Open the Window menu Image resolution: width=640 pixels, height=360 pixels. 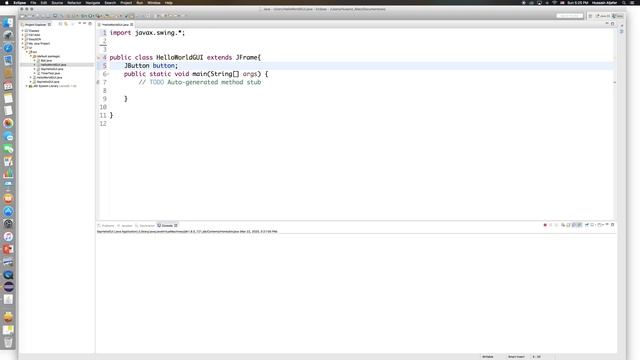(x=154, y=2)
